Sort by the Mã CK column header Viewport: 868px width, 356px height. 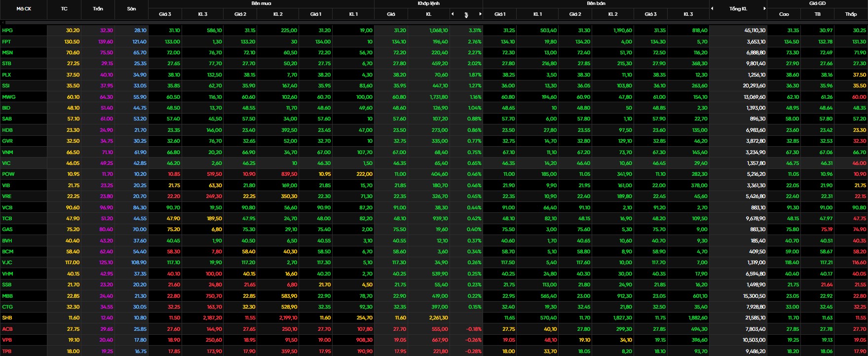click(24, 9)
